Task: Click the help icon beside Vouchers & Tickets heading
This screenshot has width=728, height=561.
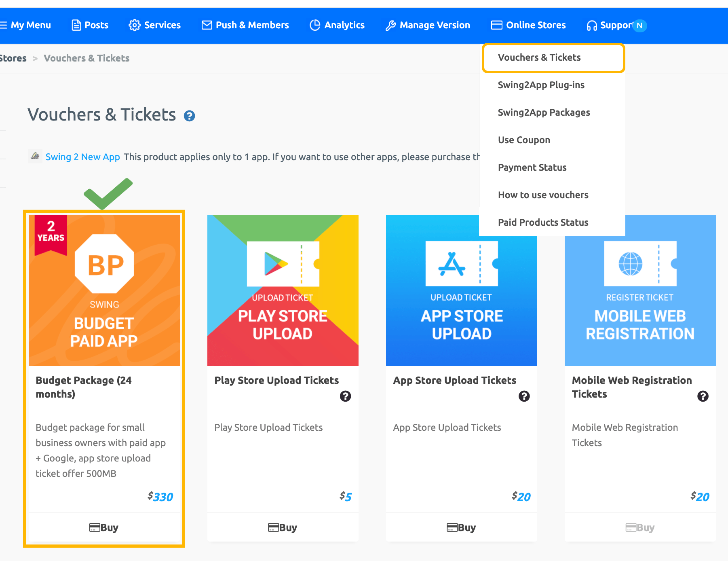Action: 189,116
